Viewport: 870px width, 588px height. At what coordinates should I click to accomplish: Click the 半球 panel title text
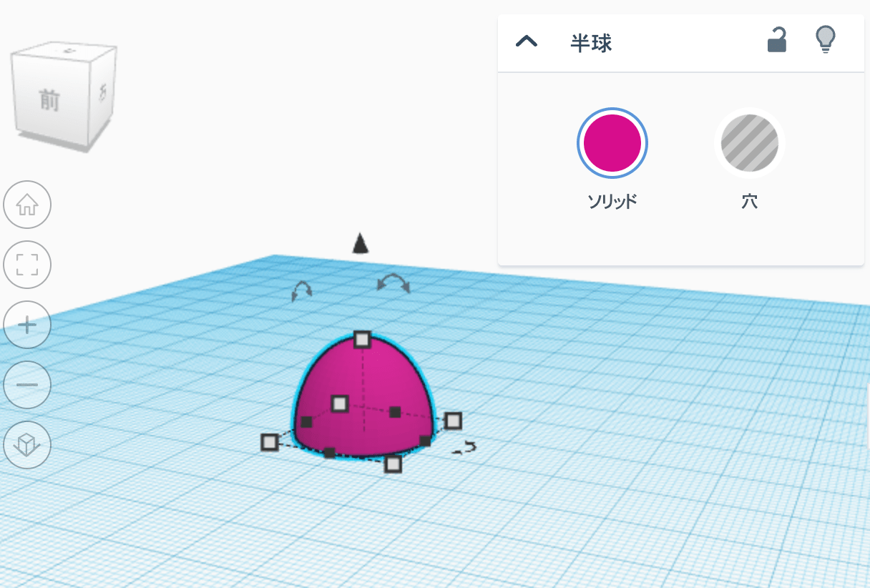click(591, 43)
